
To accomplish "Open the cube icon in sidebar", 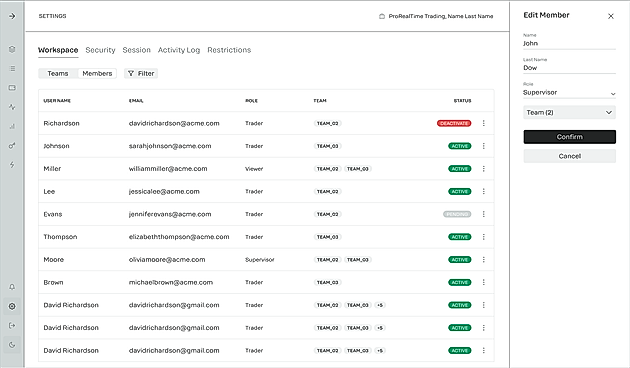I will coord(12,49).
